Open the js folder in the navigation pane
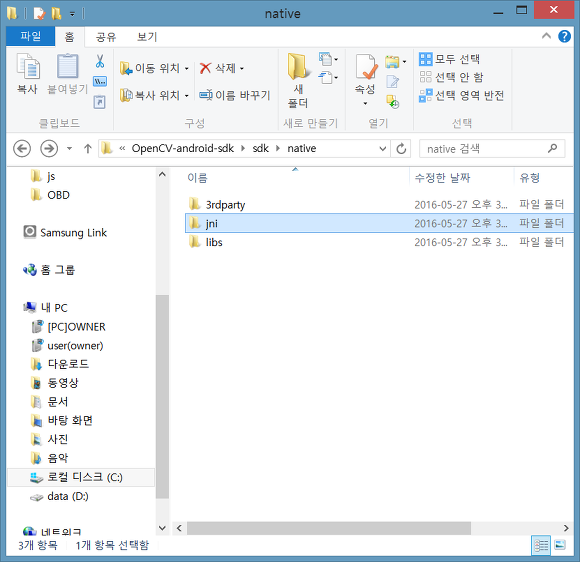 click(43, 176)
